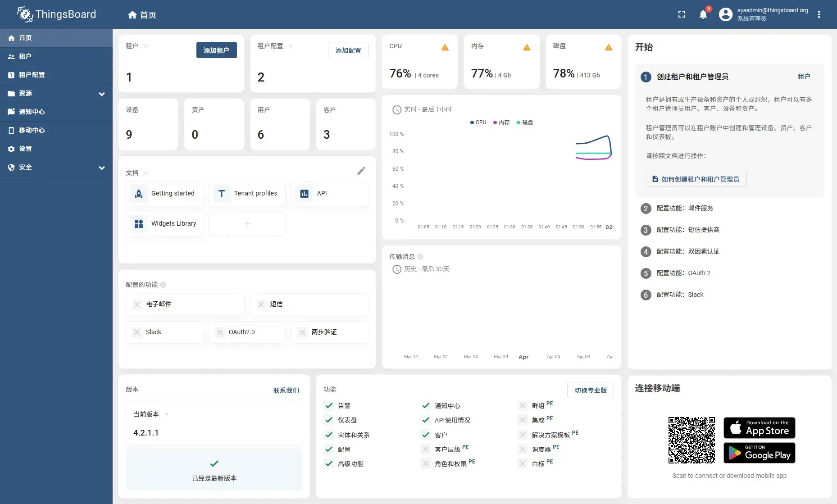Toggle fullscreen mode icon
Image resolution: width=837 pixels, height=504 pixels.
click(x=682, y=14)
